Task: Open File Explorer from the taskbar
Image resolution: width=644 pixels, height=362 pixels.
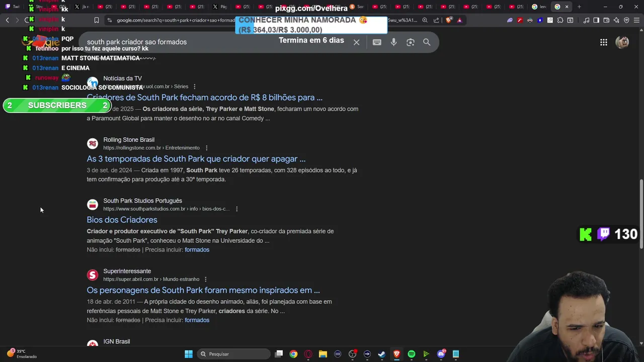Action: [x=323, y=354]
